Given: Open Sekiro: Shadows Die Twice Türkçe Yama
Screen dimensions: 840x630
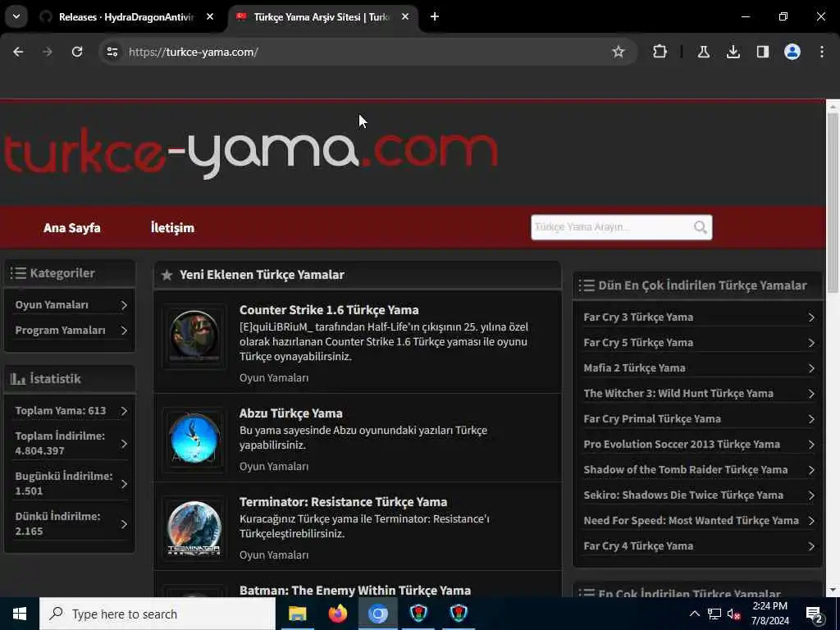Looking at the screenshot, I should tap(698, 495).
